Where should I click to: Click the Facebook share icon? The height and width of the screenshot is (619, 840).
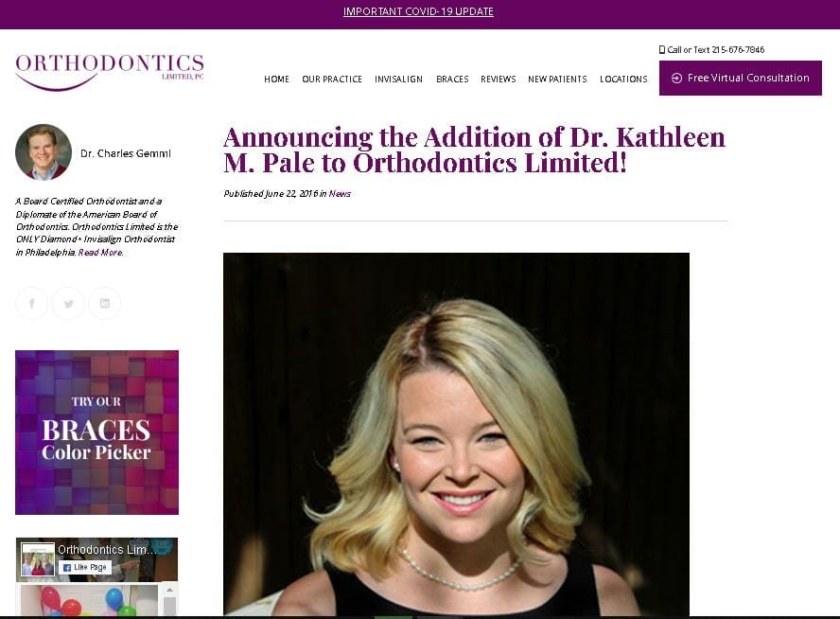pyautogui.click(x=31, y=303)
